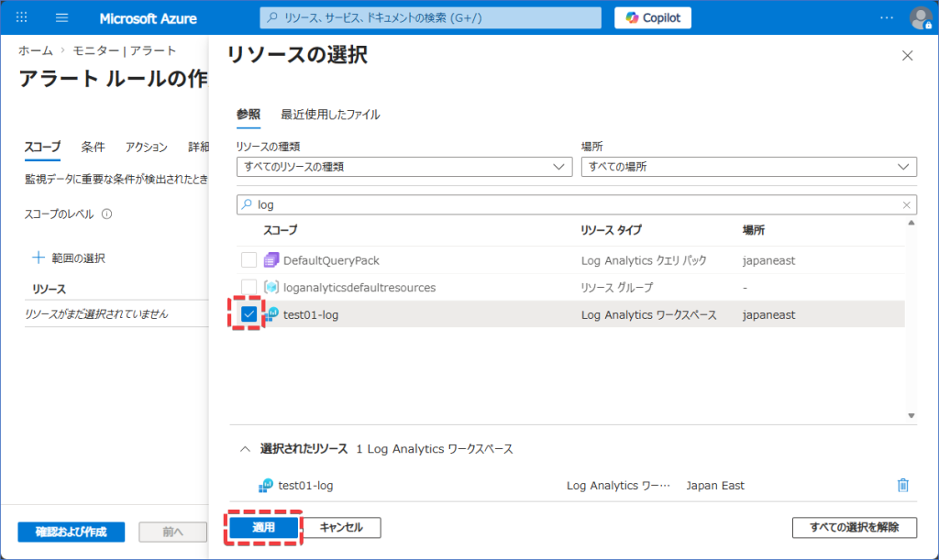The width and height of the screenshot is (939, 560).
Task: Check the DefaultQueryPack checkbox
Action: (249, 260)
